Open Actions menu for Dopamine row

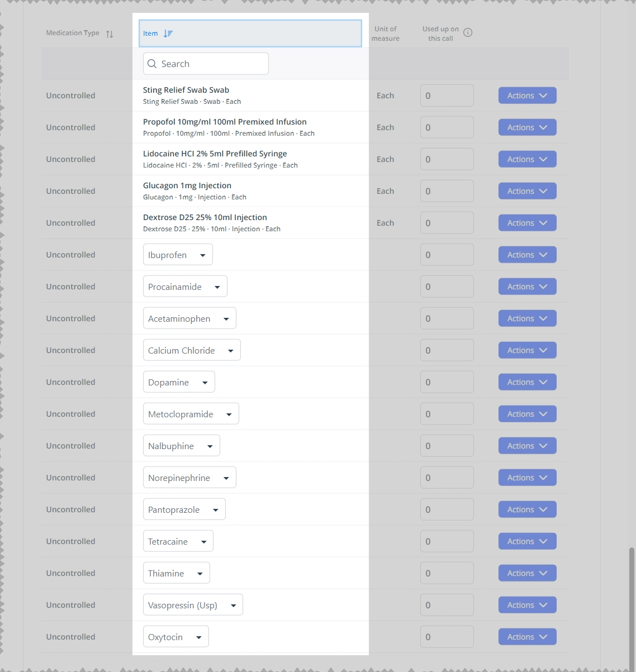(527, 382)
